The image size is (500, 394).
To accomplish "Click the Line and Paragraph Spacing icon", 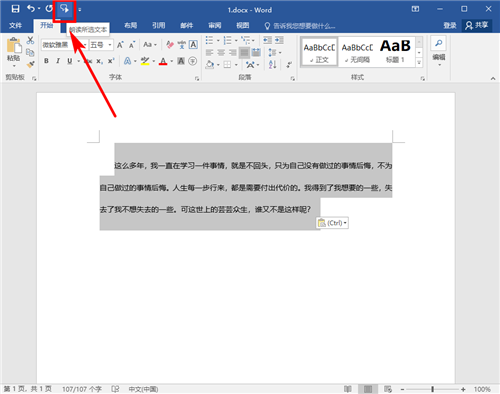I will click(x=272, y=53).
